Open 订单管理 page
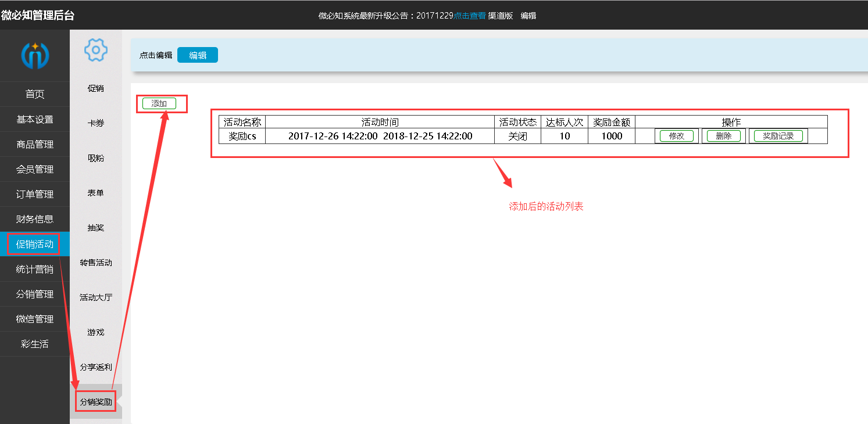This screenshot has width=868, height=424. pos(35,194)
